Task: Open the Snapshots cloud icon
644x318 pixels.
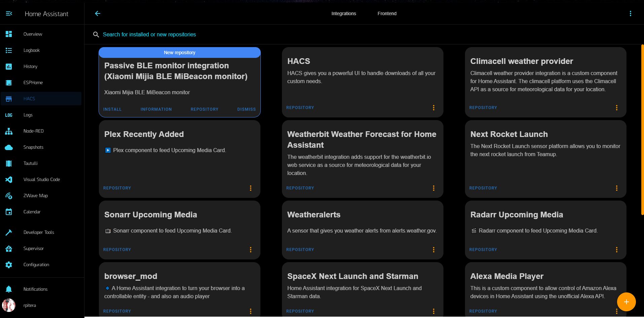Action: 9,147
